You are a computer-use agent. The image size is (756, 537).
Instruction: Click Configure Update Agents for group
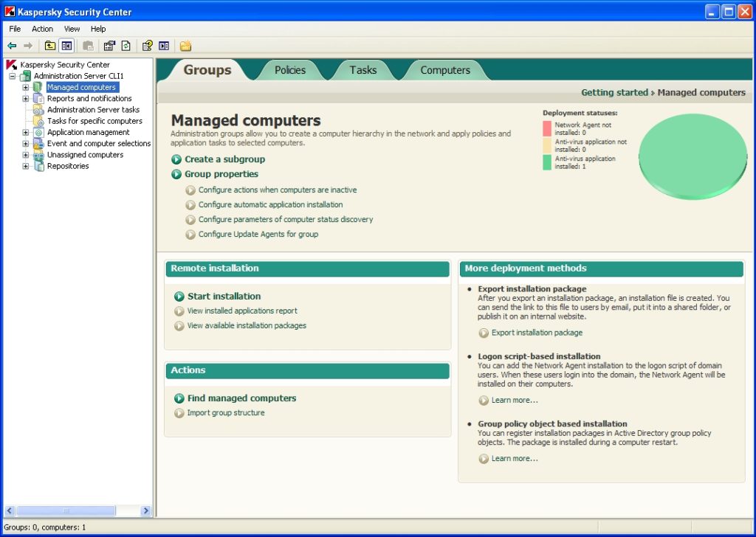click(258, 234)
